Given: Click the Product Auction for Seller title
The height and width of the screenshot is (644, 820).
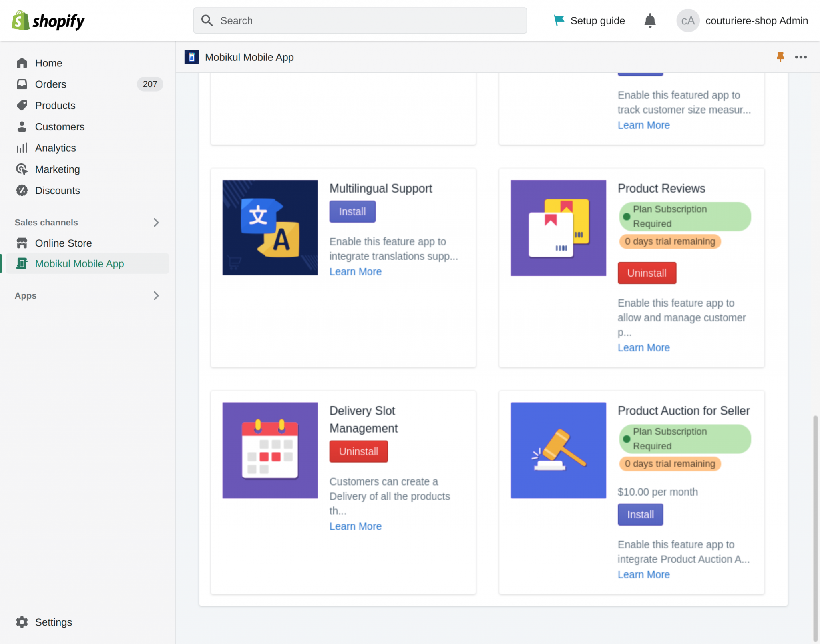Looking at the screenshot, I should tap(683, 411).
